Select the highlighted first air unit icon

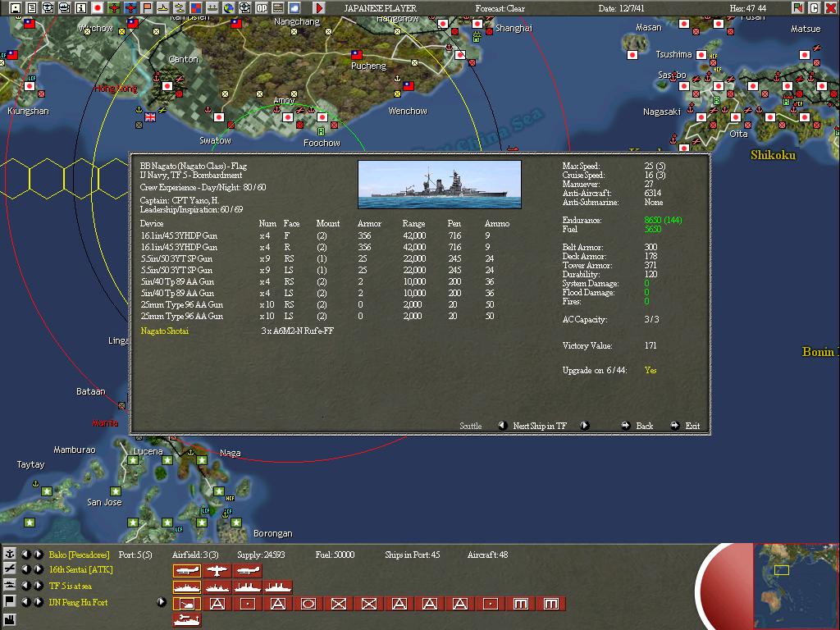[x=187, y=571]
